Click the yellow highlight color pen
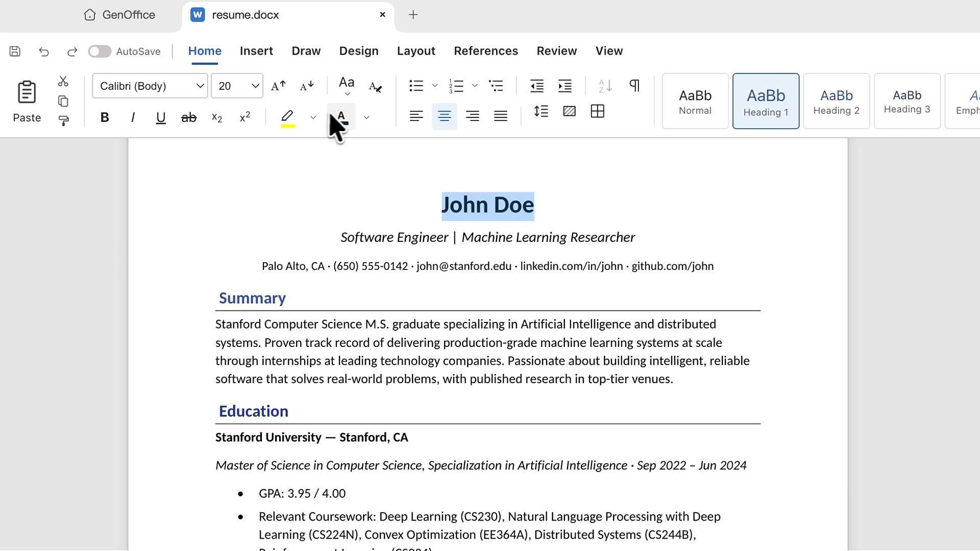This screenshot has height=551, width=980. 288,118
